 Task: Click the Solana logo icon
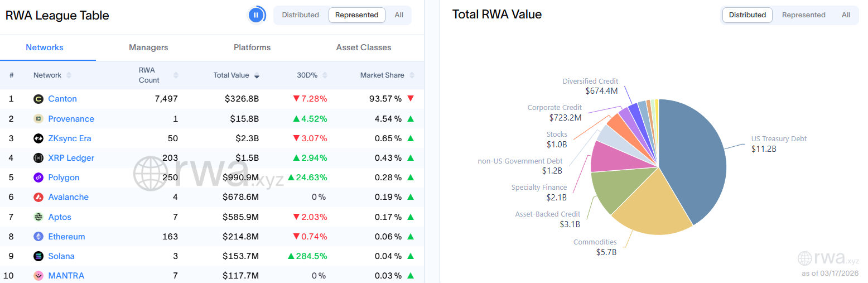coord(38,256)
